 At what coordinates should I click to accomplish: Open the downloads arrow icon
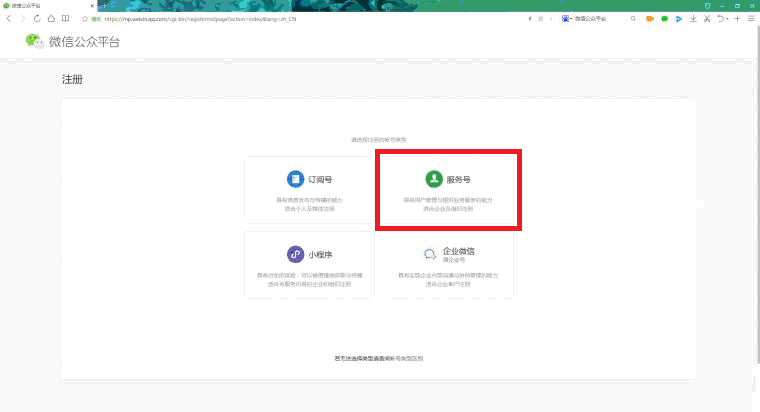[693, 18]
